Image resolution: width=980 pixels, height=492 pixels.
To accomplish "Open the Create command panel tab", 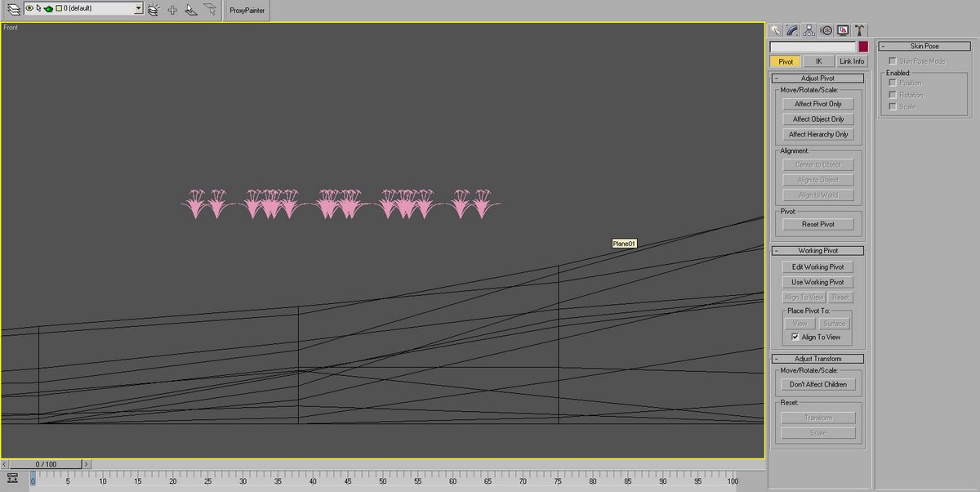I will point(776,30).
